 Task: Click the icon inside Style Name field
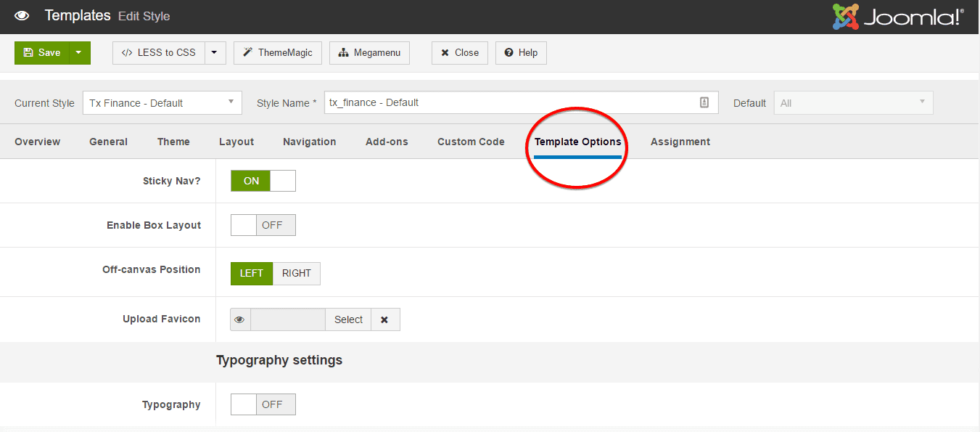(704, 102)
